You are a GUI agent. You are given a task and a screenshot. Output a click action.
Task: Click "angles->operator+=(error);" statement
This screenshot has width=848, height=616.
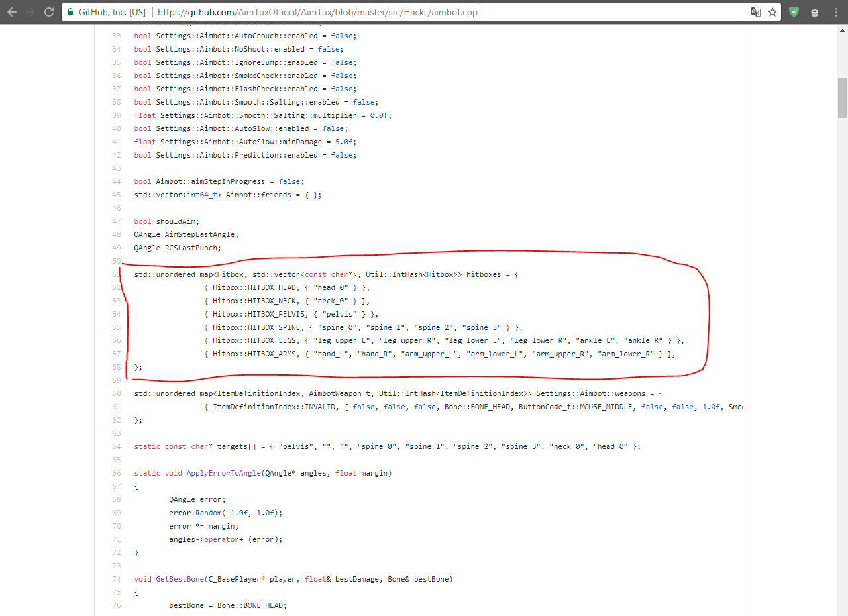[226, 539]
